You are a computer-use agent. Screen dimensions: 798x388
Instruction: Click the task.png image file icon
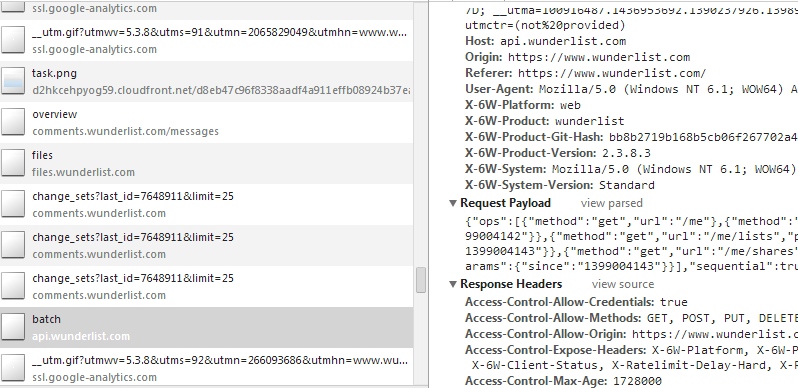[13, 81]
